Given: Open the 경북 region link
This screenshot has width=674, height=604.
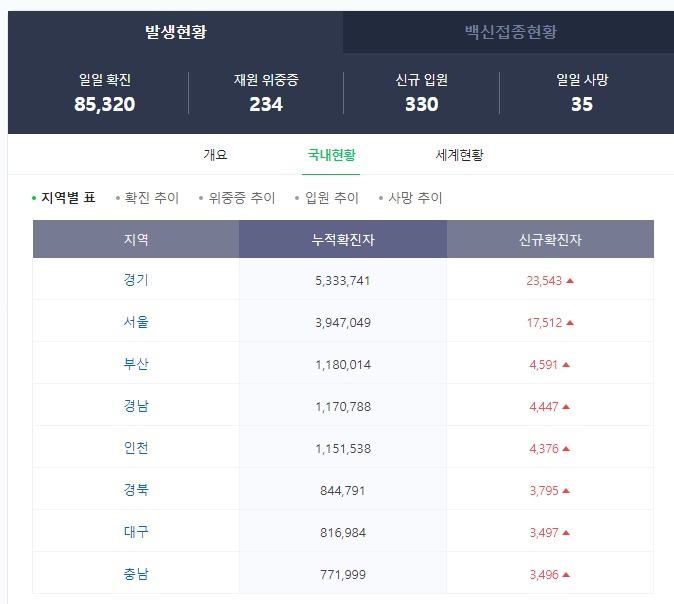Looking at the screenshot, I should 136,490.
